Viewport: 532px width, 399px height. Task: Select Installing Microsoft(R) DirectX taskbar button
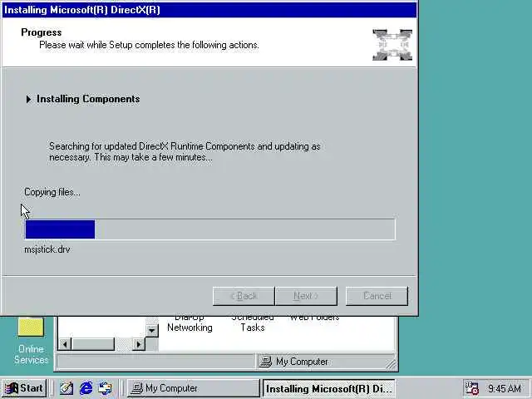[328, 388]
